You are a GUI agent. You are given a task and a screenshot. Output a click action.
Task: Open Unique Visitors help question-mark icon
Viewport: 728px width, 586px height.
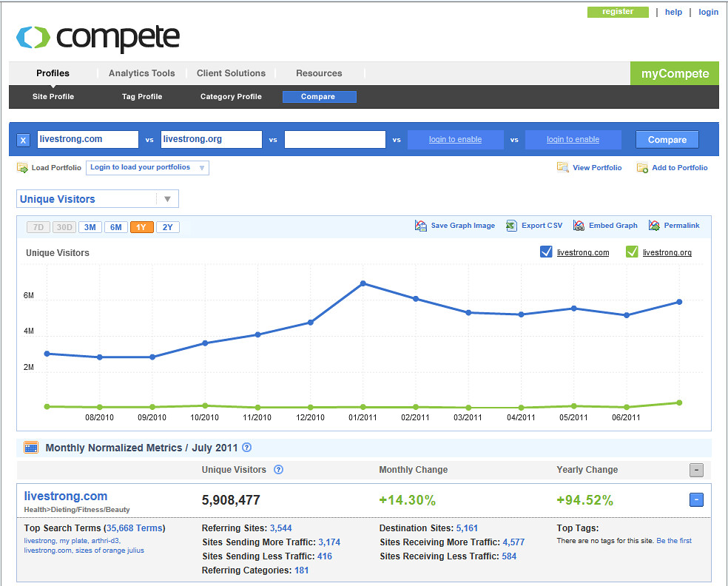(x=279, y=470)
